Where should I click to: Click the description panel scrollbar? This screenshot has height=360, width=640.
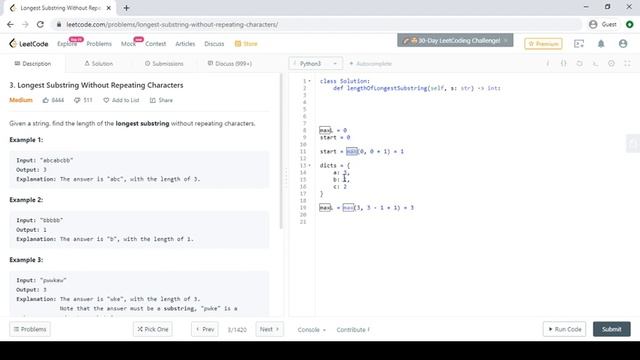[280, 151]
